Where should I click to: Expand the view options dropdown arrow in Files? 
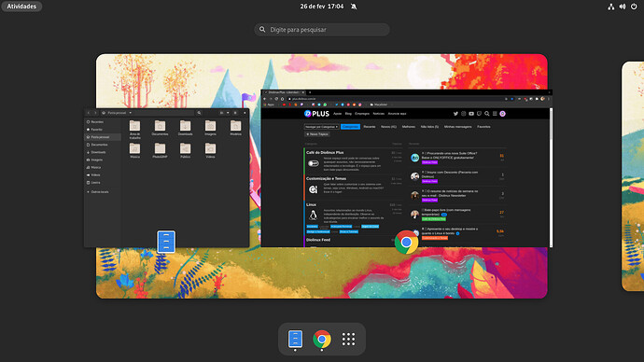point(228,113)
